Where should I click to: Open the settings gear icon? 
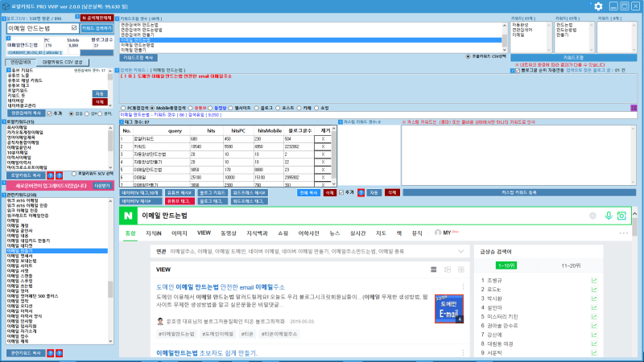(598, 6)
